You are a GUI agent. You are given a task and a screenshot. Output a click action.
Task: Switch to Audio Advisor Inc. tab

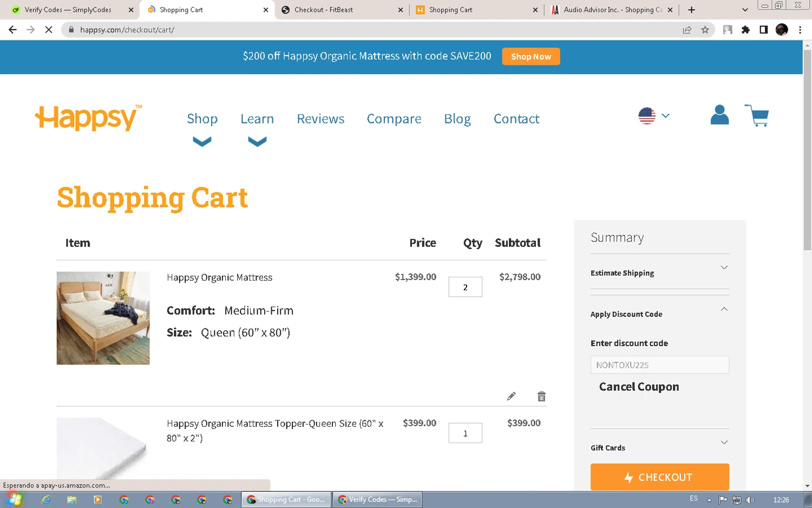612,10
